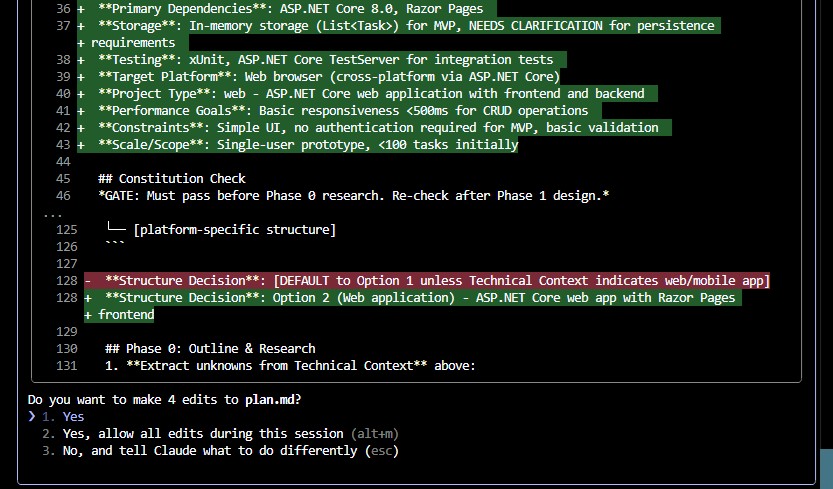
Task: Click the scrollbar thumb at bottom right
Action: point(826,468)
